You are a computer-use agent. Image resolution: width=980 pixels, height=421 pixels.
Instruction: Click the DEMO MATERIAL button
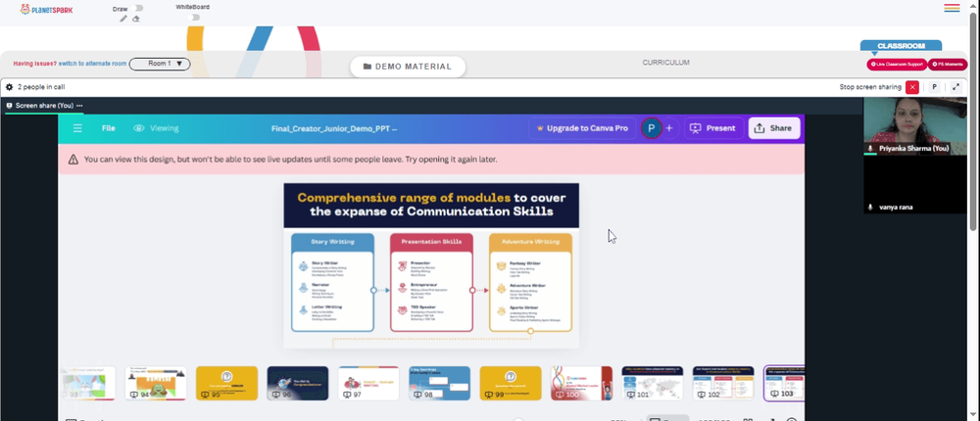pos(408,67)
